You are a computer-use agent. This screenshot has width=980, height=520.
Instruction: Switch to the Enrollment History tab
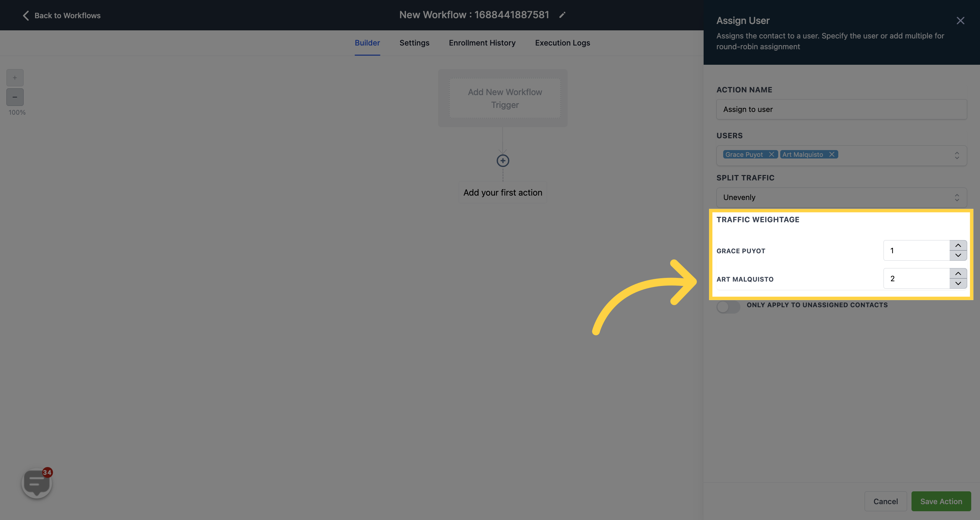coord(482,43)
